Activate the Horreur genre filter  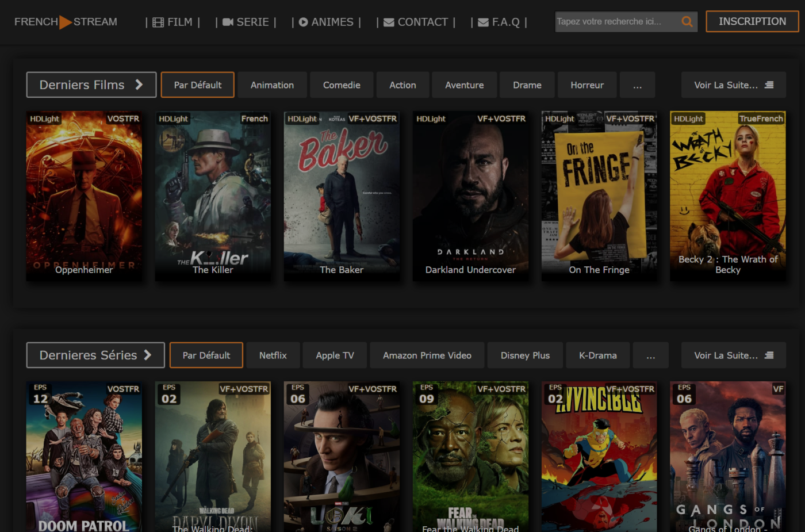click(x=587, y=84)
